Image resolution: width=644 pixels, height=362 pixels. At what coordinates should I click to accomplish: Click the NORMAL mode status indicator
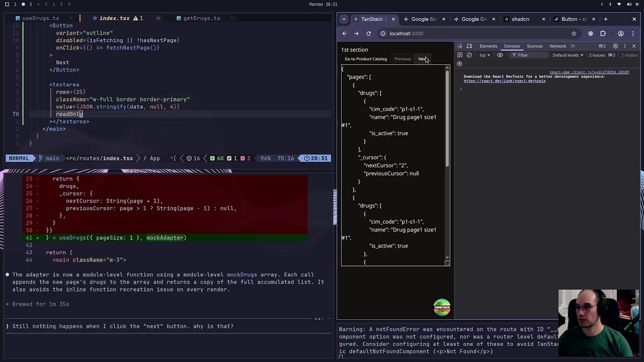pyautogui.click(x=19, y=158)
